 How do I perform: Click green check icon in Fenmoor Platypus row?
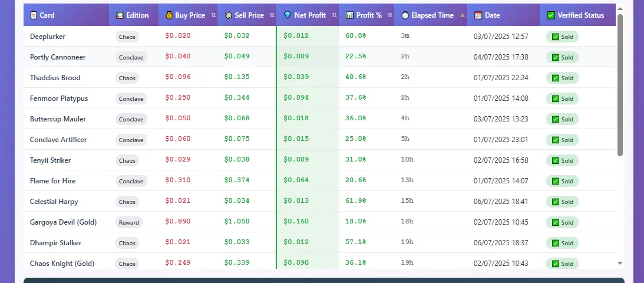tap(555, 98)
